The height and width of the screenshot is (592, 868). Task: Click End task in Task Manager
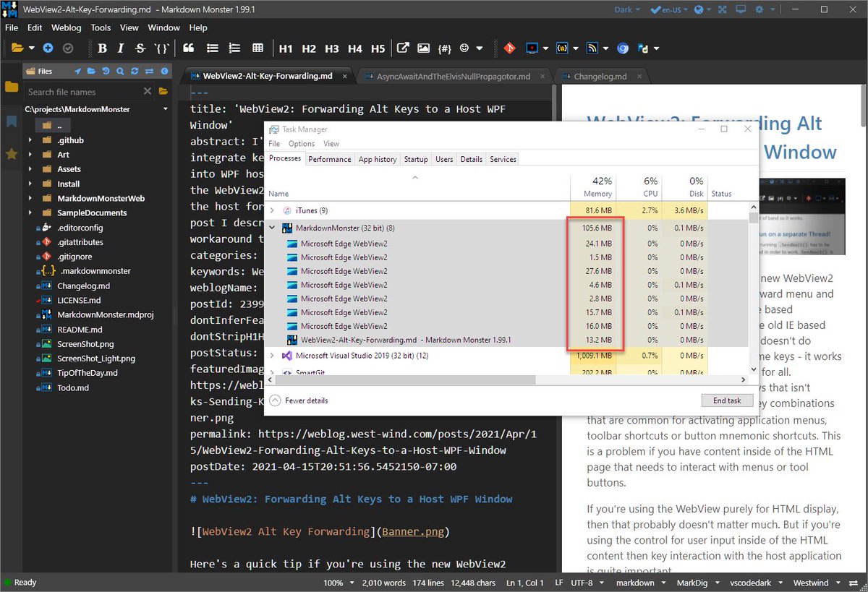(x=727, y=400)
